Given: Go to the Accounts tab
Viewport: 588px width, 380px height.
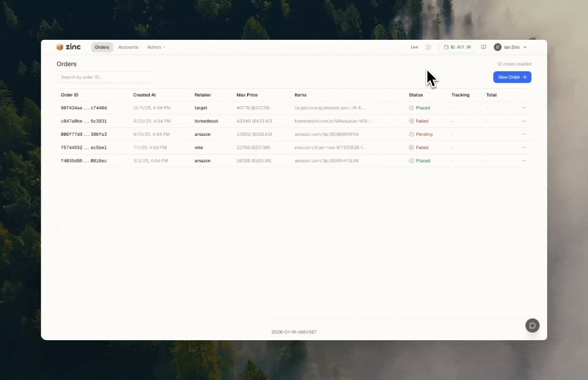Looking at the screenshot, I should 128,47.
